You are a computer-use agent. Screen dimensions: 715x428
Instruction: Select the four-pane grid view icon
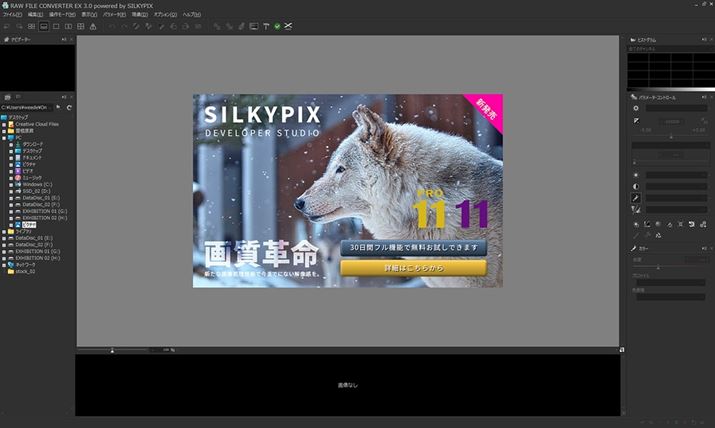click(x=81, y=26)
